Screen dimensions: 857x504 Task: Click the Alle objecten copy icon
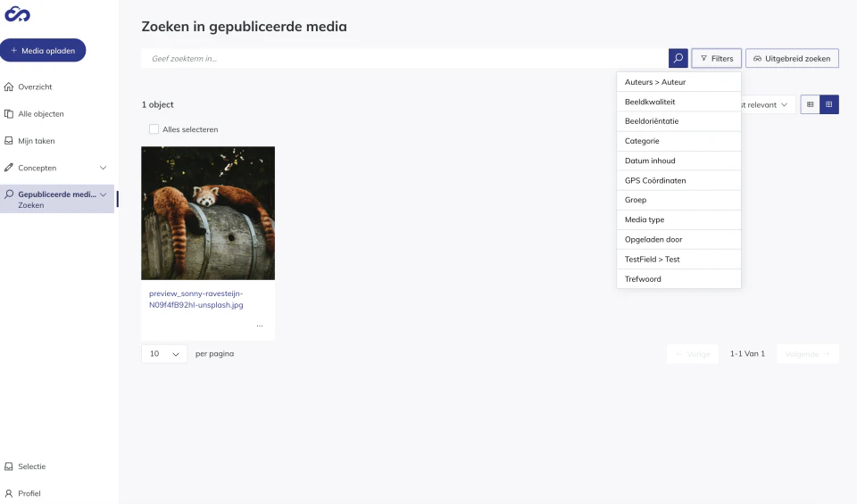point(9,113)
